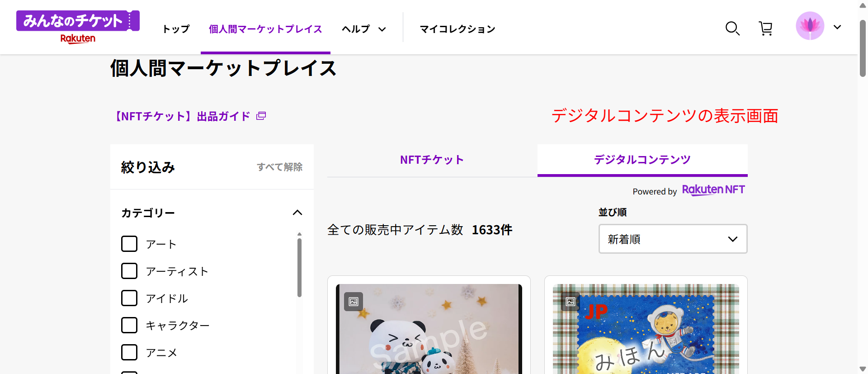Enable the キャラクター filter checkbox

[129, 325]
